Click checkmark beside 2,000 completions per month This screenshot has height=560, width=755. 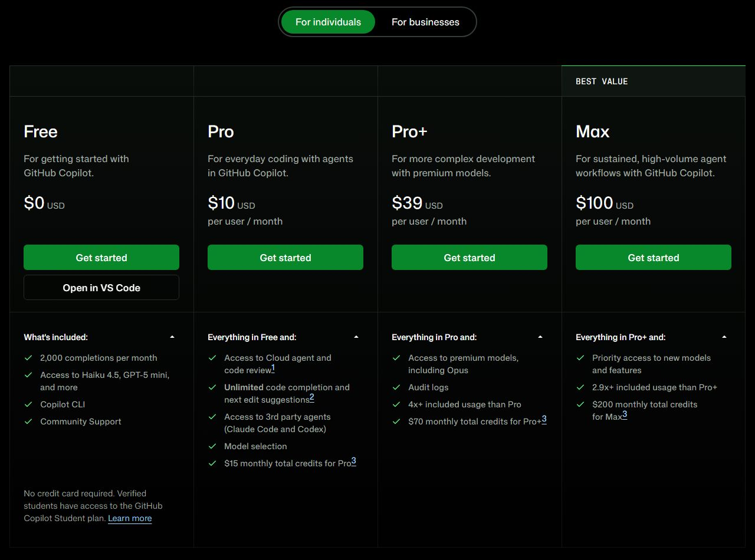point(28,358)
